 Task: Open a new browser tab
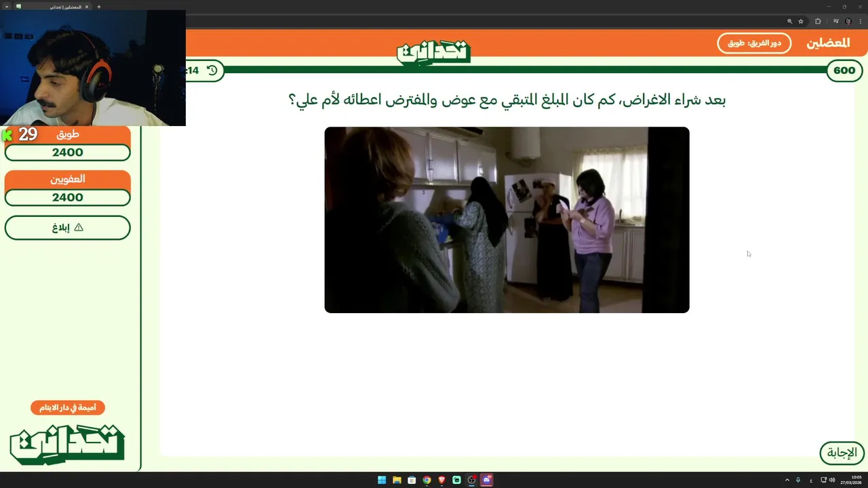click(99, 7)
